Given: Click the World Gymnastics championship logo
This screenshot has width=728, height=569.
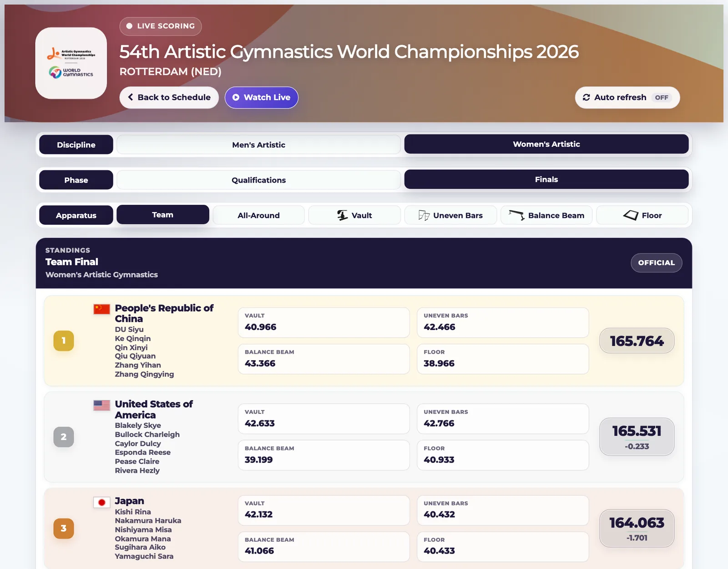Looking at the screenshot, I should pos(71,63).
